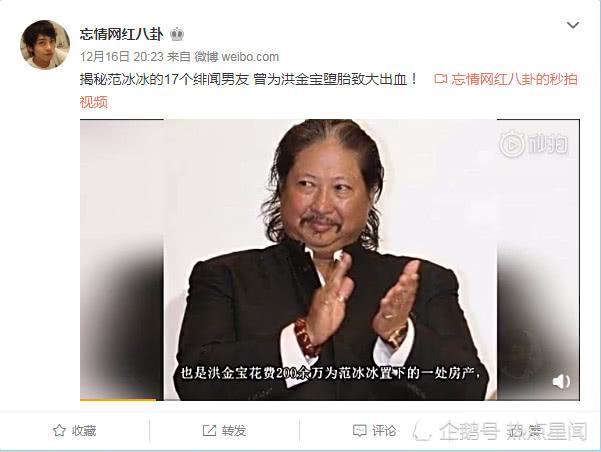The height and width of the screenshot is (452, 601).
Task: Mute the video with the speaker icon
Action: click(x=561, y=381)
